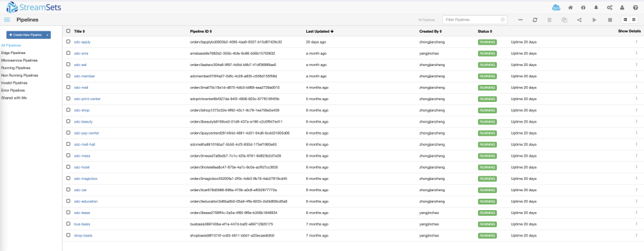This screenshot has width=644, height=251.
Task: Open row actions menu for shop-basis
Action: (636, 235)
